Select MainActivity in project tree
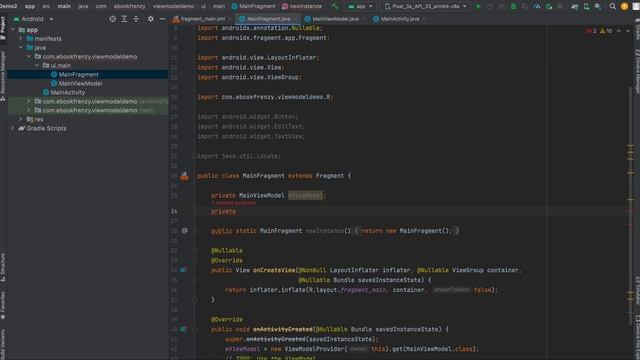 (67, 92)
